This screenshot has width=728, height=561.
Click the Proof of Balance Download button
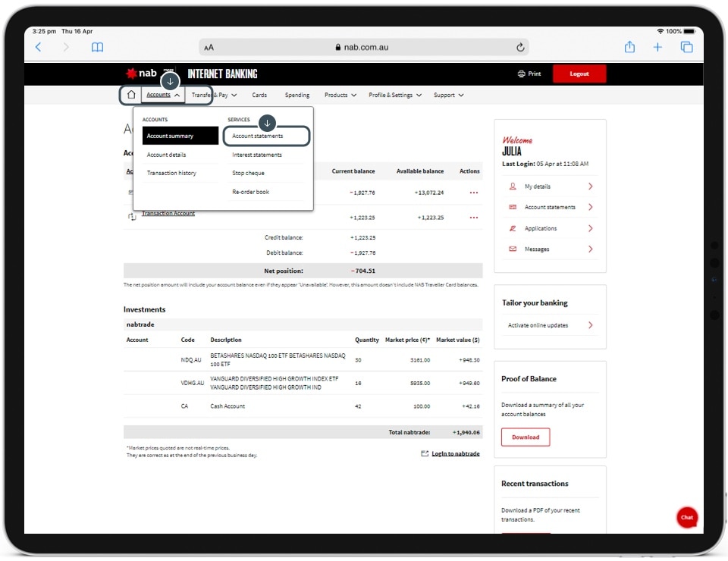pyautogui.click(x=525, y=437)
